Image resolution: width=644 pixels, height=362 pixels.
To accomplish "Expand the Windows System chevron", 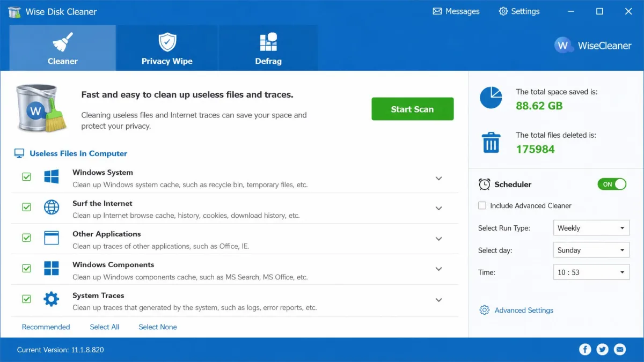I will click(x=438, y=178).
